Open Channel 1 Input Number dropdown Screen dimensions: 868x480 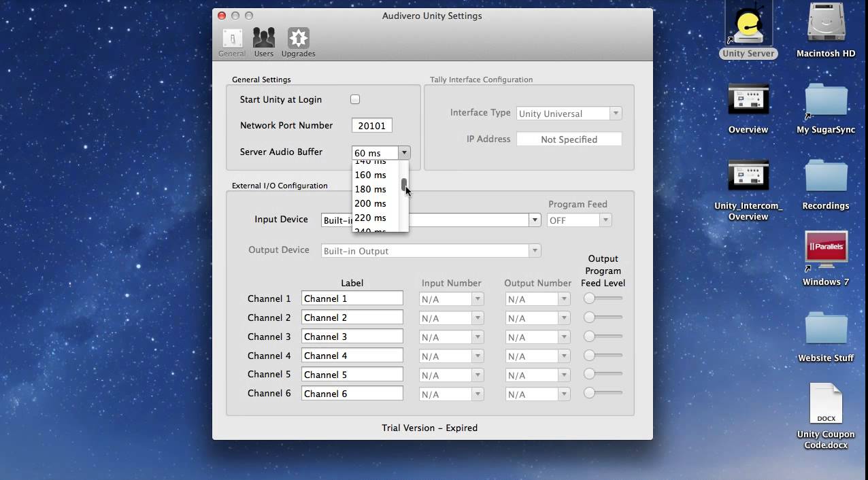[452, 299]
